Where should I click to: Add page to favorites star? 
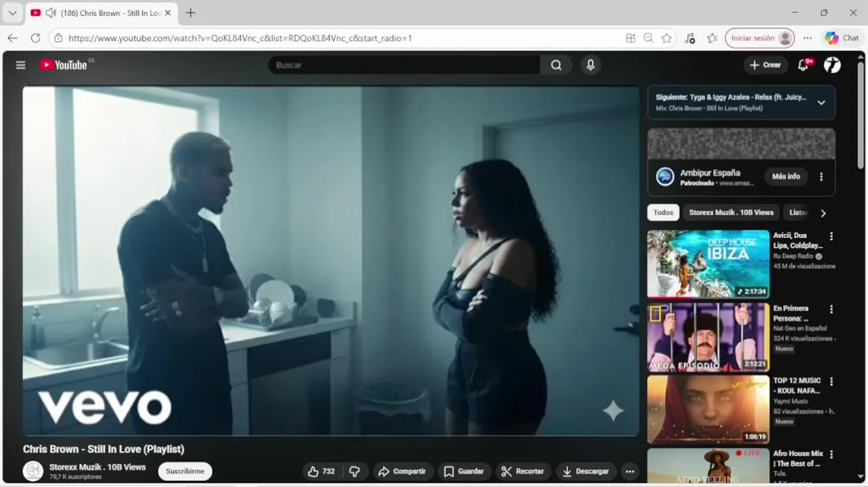pos(667,39)
